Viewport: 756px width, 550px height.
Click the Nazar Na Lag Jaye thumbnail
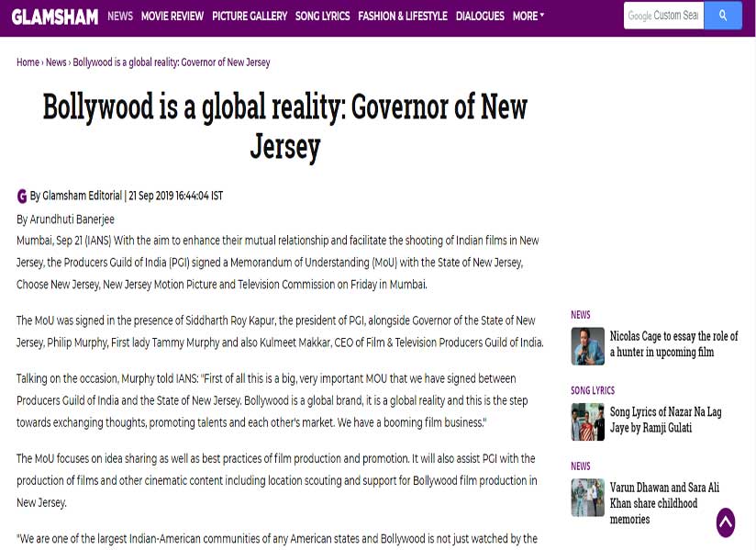coord(588,422)
